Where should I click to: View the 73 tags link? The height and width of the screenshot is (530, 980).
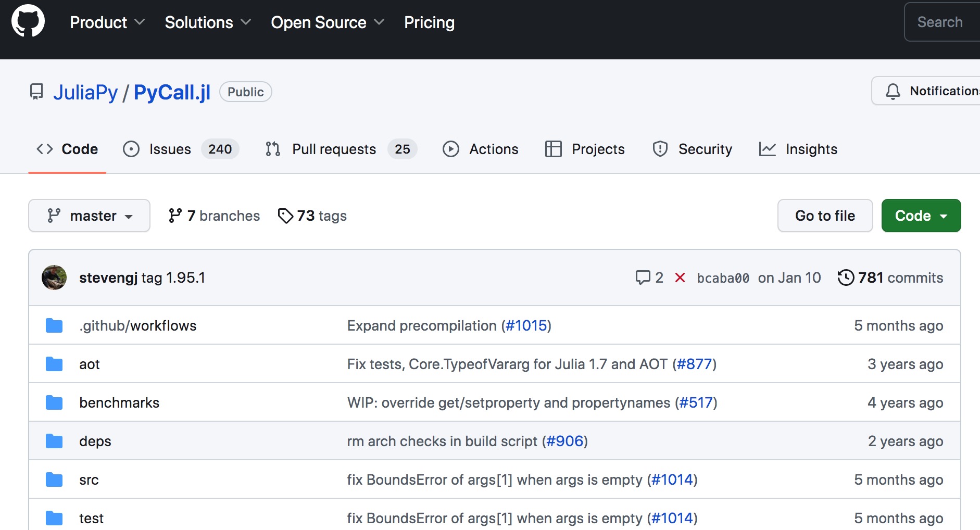coord(312,216)
